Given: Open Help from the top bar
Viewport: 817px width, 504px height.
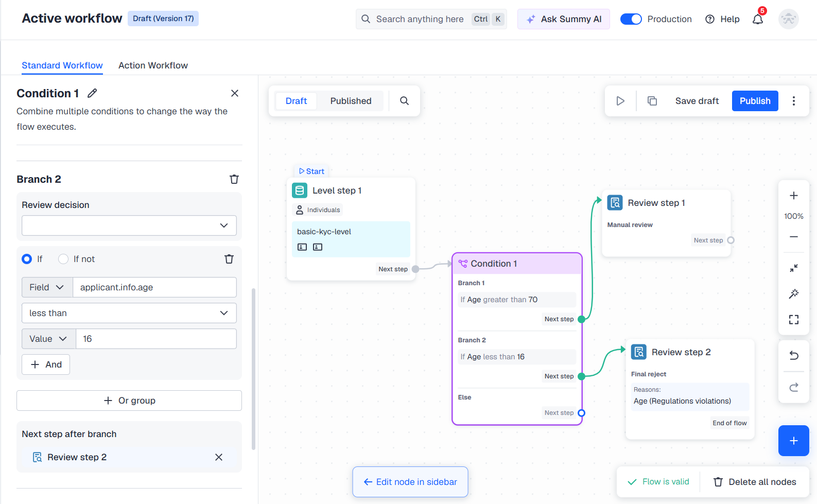Looking at the screenshot, I should coord(722,19).
